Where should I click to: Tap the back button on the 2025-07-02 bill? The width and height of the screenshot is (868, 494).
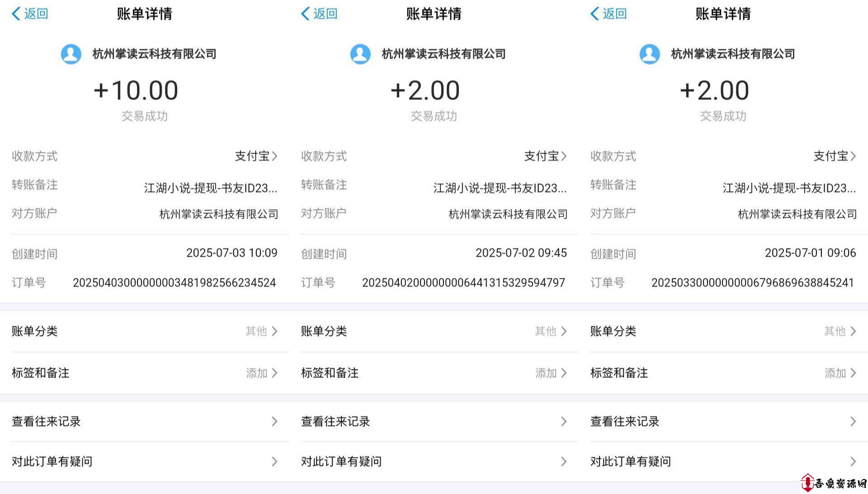click(x=319, y=14)
